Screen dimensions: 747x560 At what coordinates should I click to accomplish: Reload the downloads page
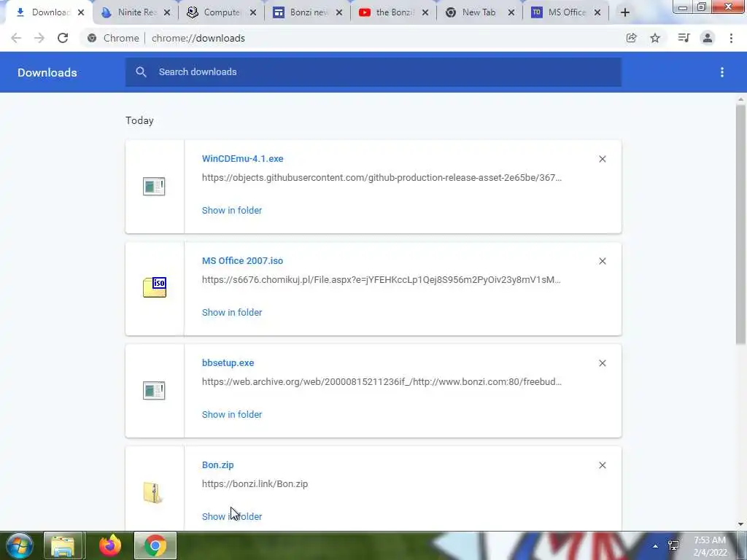click(x=63, y=38)
